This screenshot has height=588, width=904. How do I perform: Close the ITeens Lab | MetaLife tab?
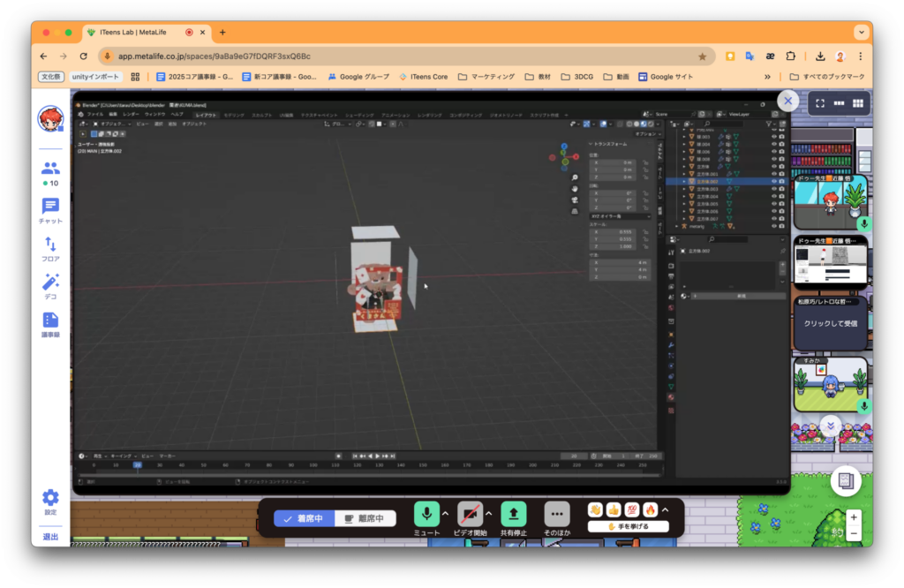pyautogui.click(x=202, y=33)
